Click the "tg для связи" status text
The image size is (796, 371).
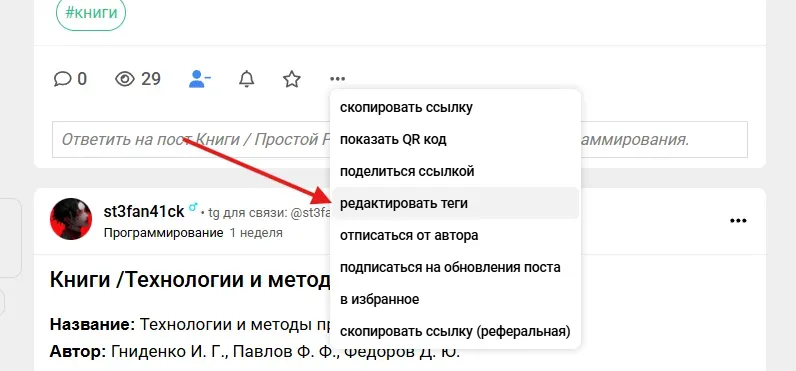pos(269,213)
